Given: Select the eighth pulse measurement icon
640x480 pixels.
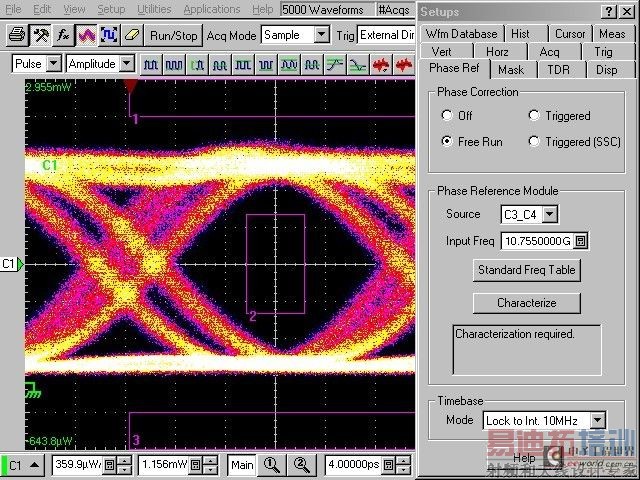Looking at the screenshot, I should point(312,64).
